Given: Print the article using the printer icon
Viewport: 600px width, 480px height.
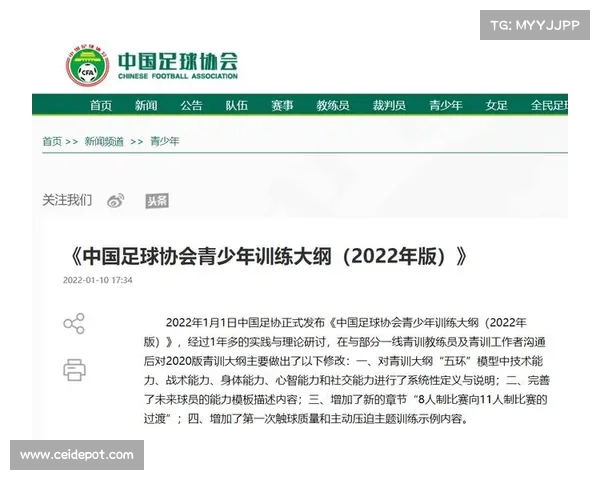Looking at the screenshot, I should point(74,370).
